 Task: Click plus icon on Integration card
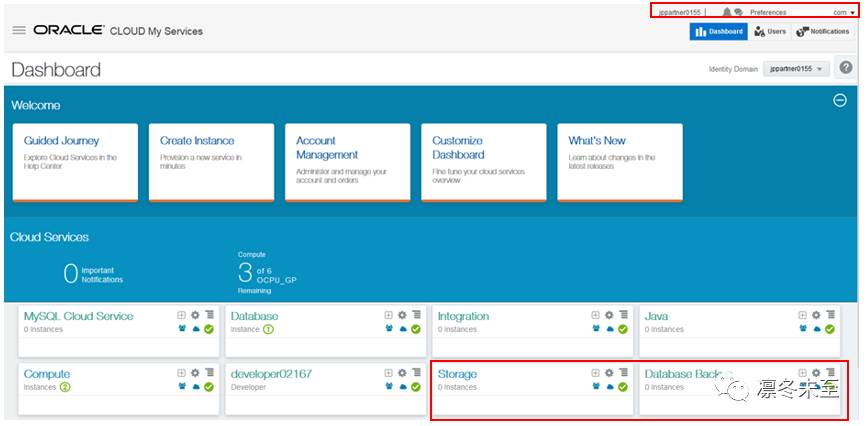pos(595,315)
